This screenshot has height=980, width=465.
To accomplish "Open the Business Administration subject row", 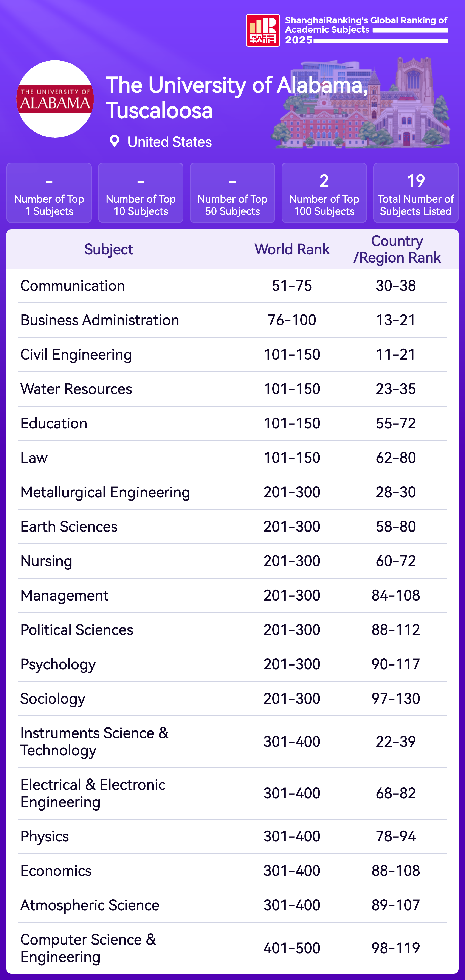I will (100, 320).
